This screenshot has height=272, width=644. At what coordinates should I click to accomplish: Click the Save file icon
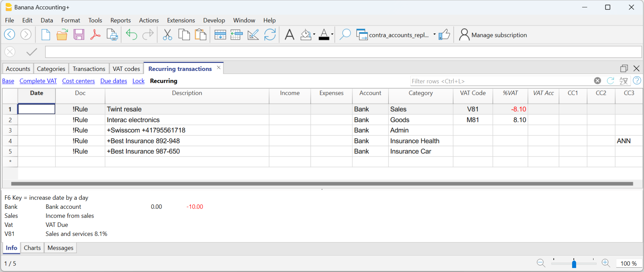point(79,35)
